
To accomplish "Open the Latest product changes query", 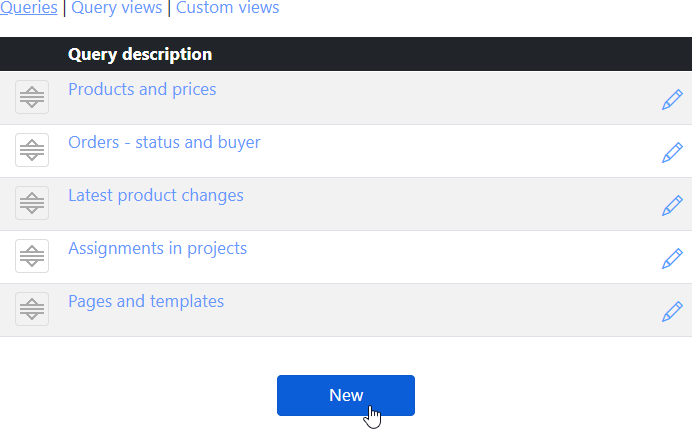I will pyautogui.click(x=155, y=195).
